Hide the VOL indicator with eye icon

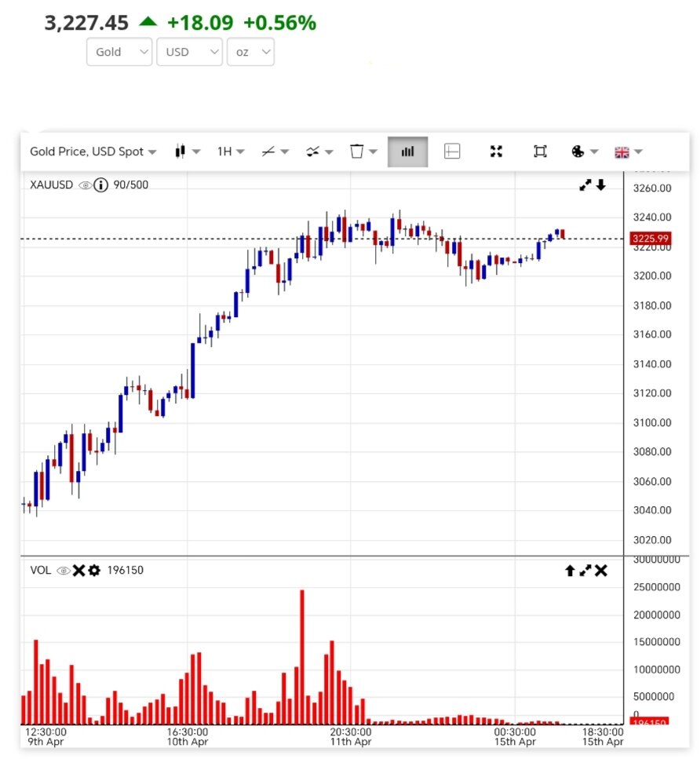point(63,571)
